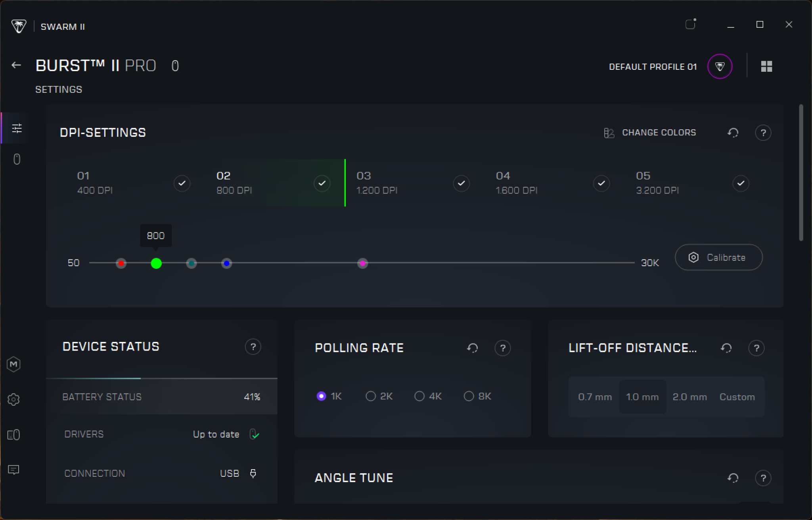Choose the 2K polling rate
The width and height of the screenshot is (812, 520).
pos(371,396)
